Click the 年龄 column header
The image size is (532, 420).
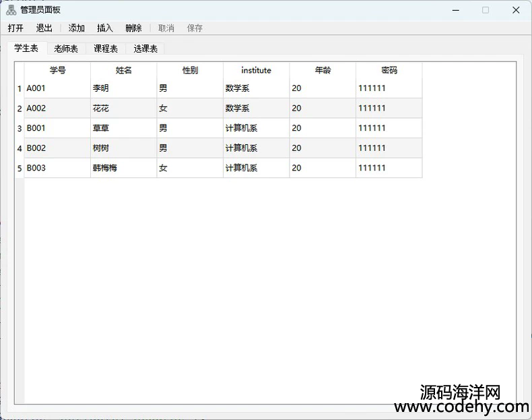point(323,70)
